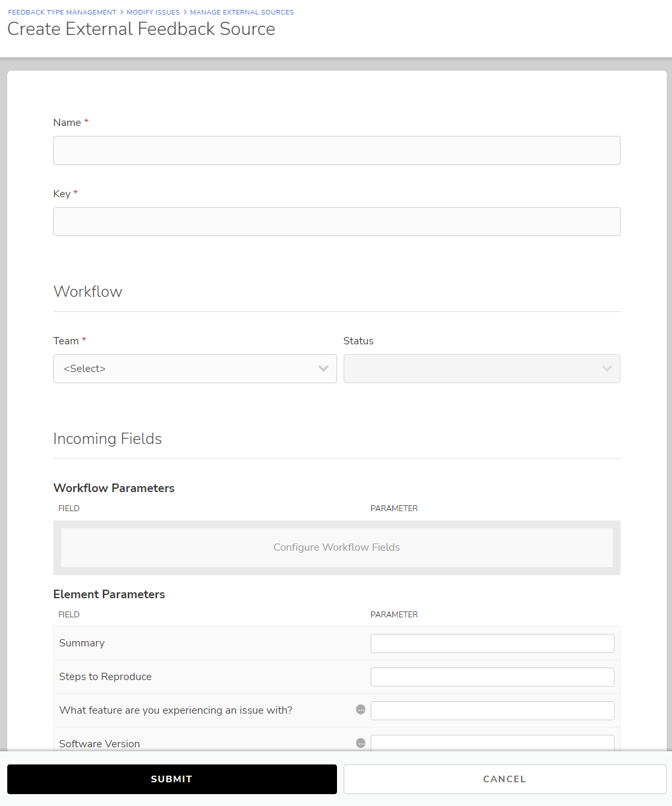Image resolution: width=672 pixels, height=806 pixels.
Task: Focus the Name input field
Action: click(x=336, y=150)
